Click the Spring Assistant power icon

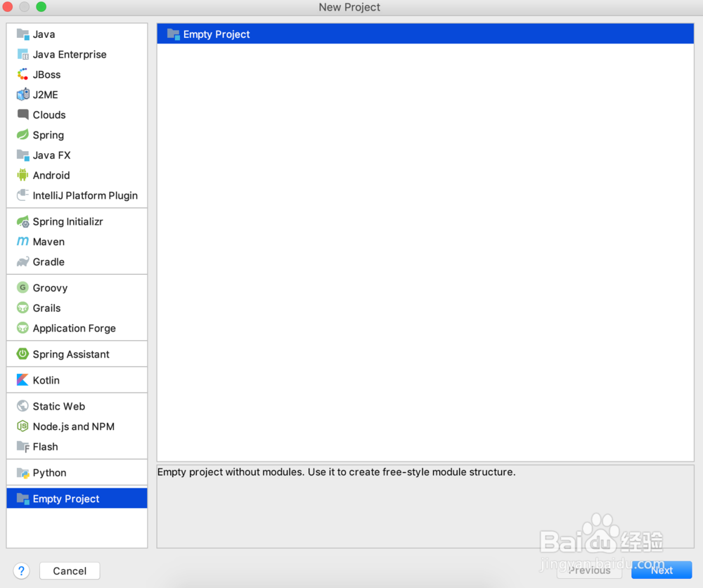pos(23,354)
